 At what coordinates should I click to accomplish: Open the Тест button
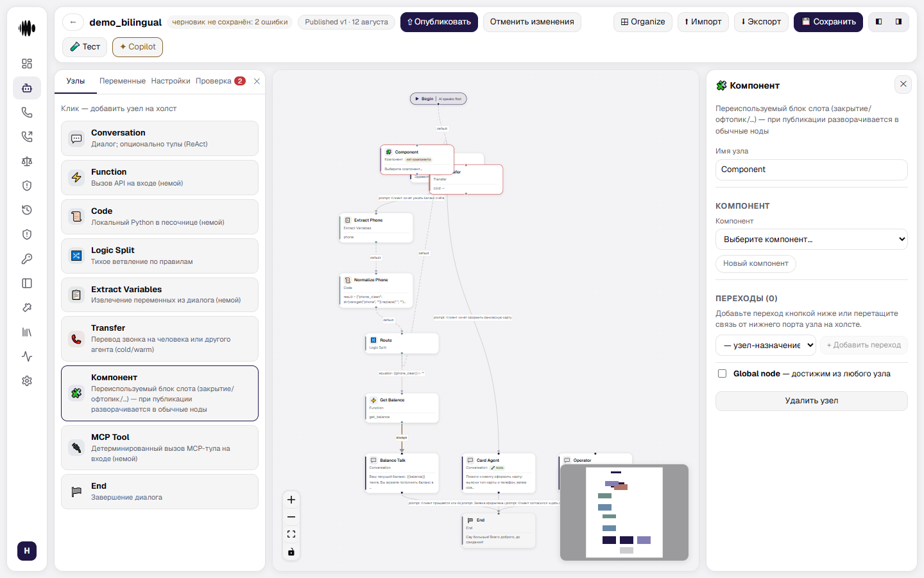coord(85,47)
